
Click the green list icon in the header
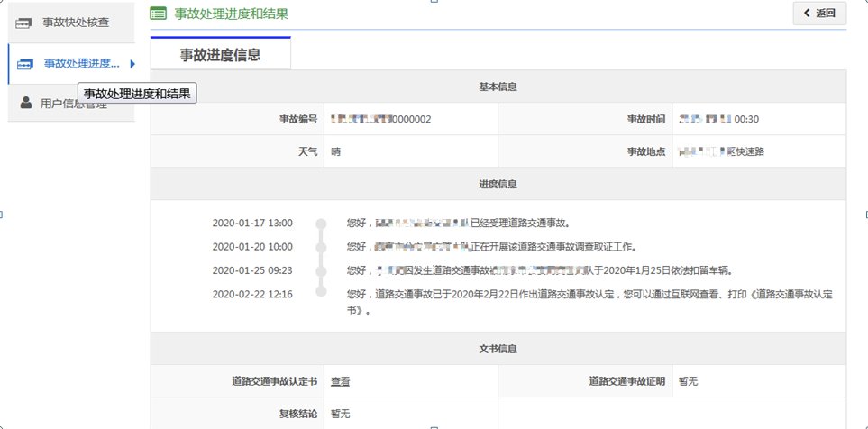158,14
